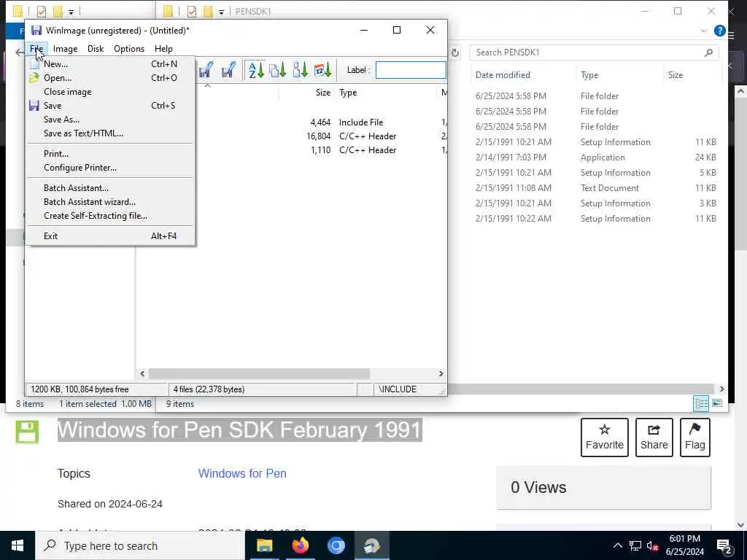Select Exit from the File menu
Image resolution: width=747 pixels, height=560 pixels.
click(111, 236)
